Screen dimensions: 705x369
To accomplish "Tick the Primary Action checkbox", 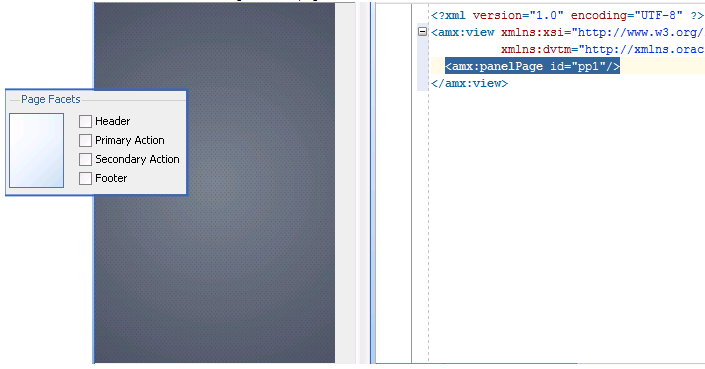I will [85, 140].
